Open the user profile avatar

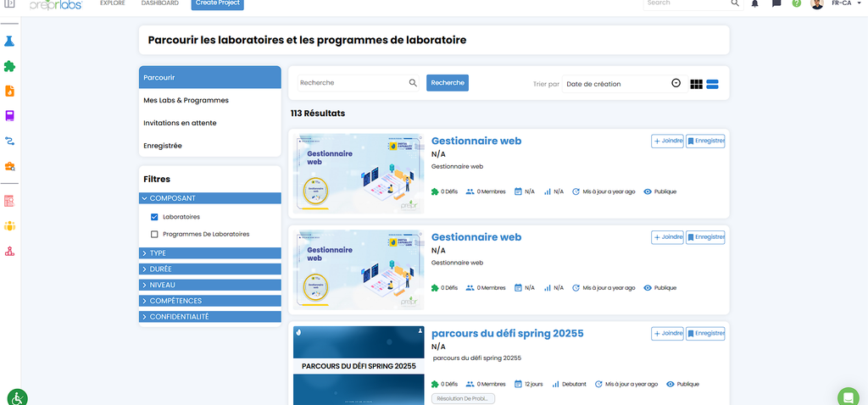click(817, 3)
